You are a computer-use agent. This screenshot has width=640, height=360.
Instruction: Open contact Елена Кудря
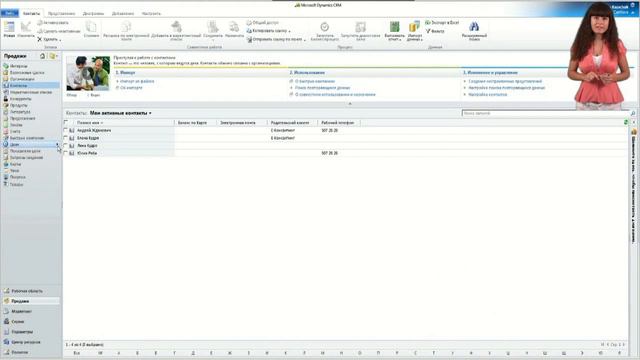[x=88, y=138]
